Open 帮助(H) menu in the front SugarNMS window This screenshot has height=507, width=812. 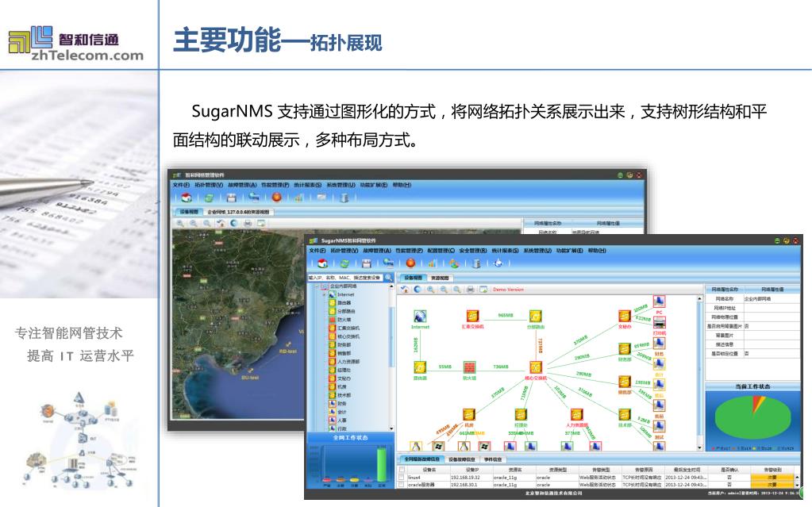[x=597, y=251]
